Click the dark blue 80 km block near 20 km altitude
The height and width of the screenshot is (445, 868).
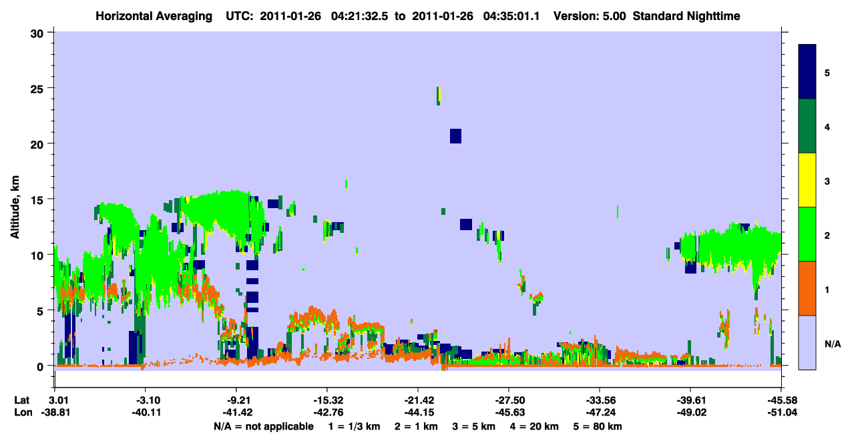click(x=455, y=135)
